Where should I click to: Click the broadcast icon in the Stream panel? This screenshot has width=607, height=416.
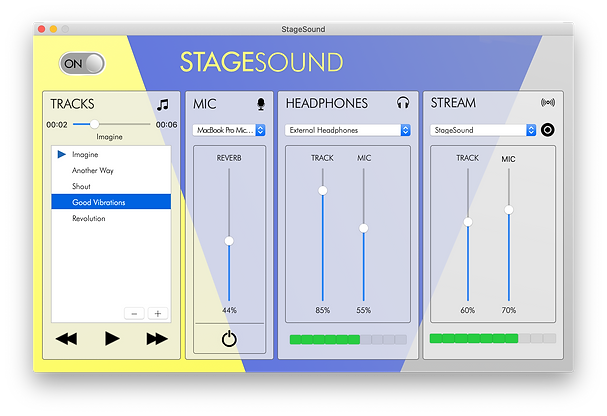point(548,103)
